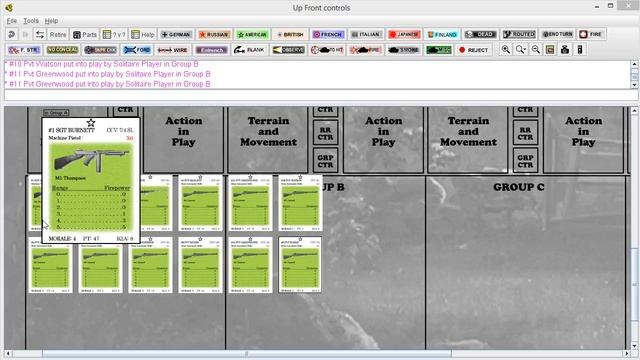The width and height of the screenshot is (640, 360).
Task: Click the map horizontal scrollbar thumb
Action: click(x=247, y=353)
